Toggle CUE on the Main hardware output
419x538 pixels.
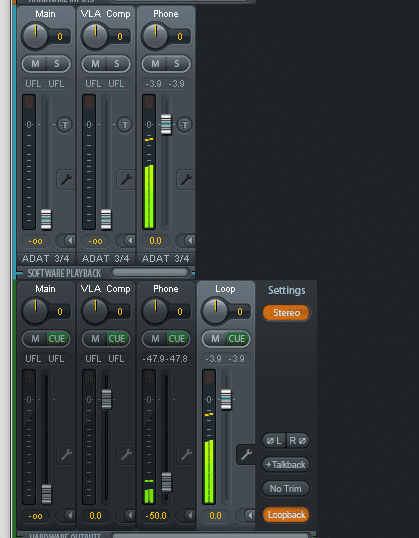tap(57, 339)
